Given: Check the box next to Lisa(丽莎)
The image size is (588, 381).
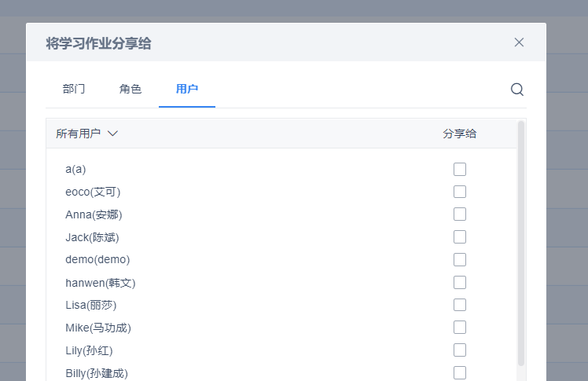Looking at the screenshot, I should pos(460,305).
